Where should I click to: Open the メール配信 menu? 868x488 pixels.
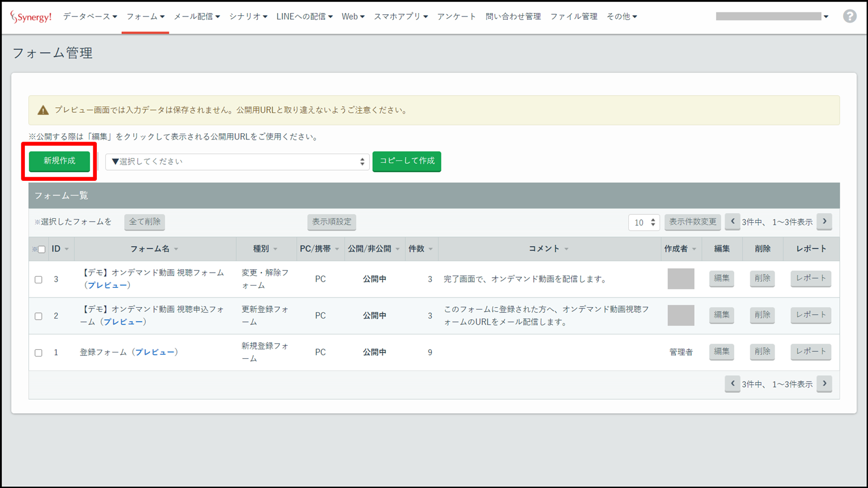(196, 16)
